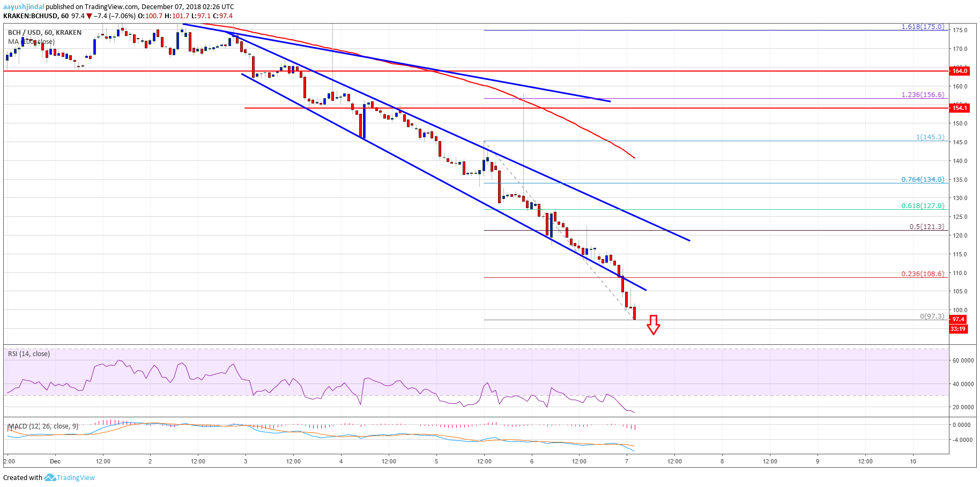The width and height of the screenshot is (980, 487).
Task: Click the Dec date label on time axis
Action: [55, 461]
